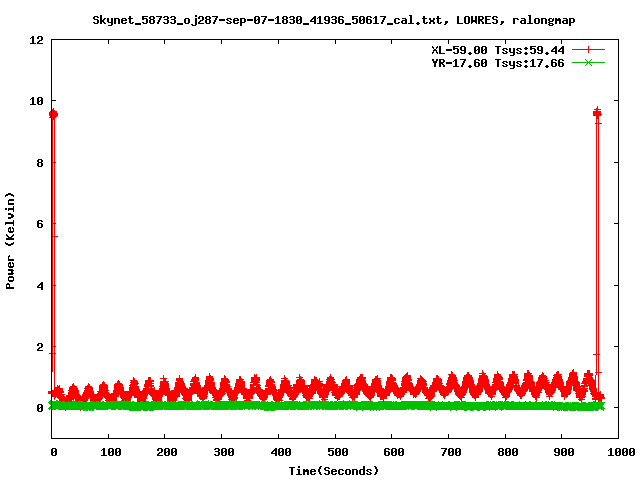Select the YR-17.60 Tsys:17.66 legend entry
Image resolution: width=640 pixels, height=480 pixels.
[x=498, y=63]
